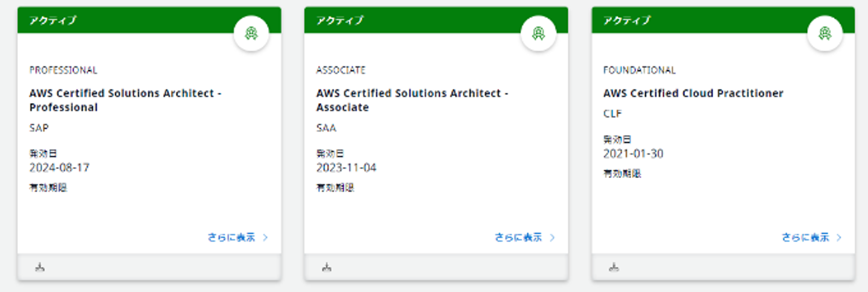Click the 2024-08-17 effective date
Viewport: 868px width, 292px height.
click(x=59, y=167)
